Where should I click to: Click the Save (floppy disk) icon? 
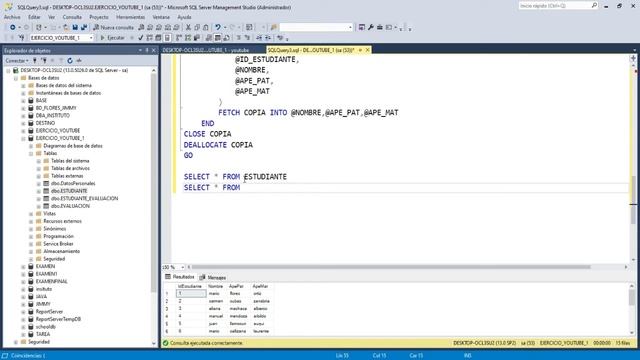tap(75, 27)
